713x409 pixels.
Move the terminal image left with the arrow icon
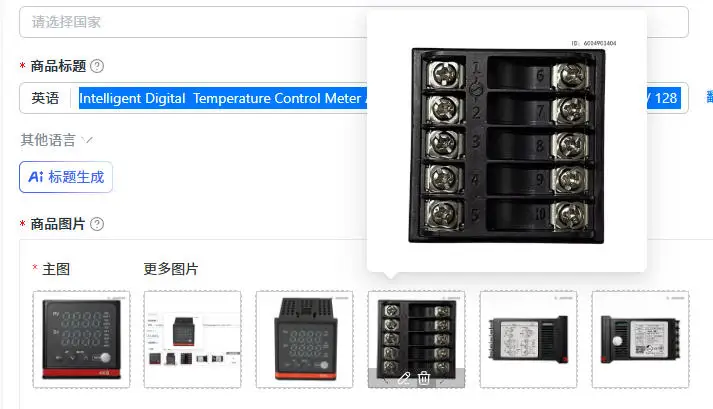pyautogui.click(x=385, y=380)
